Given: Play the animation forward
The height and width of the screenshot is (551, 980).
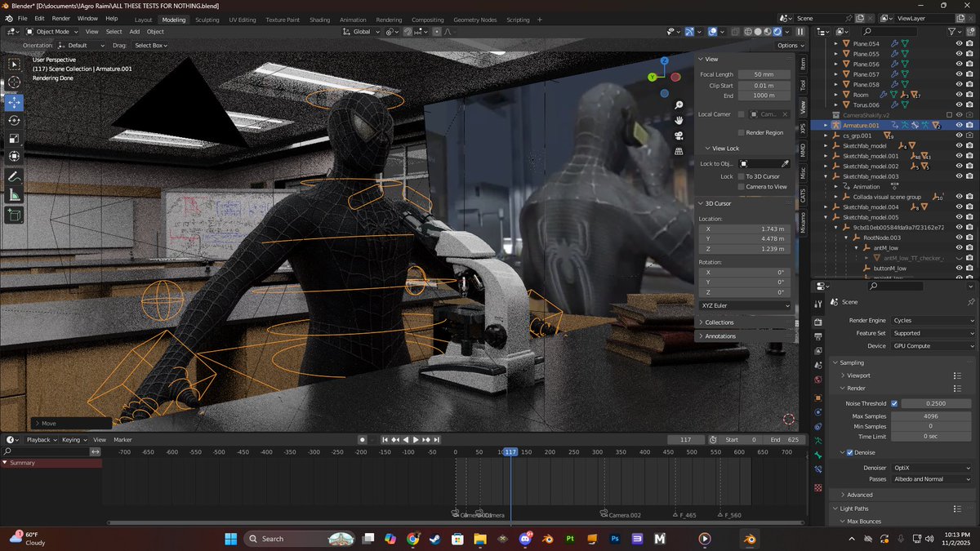Looking at the screenshot, I should 416,439.
